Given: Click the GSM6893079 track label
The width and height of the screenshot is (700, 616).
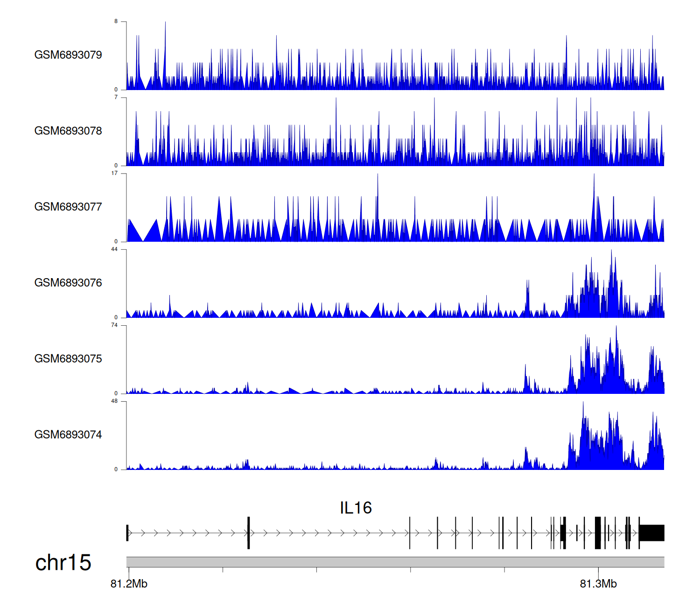Looking at the screenshot, I should click(x=68, y=55).
